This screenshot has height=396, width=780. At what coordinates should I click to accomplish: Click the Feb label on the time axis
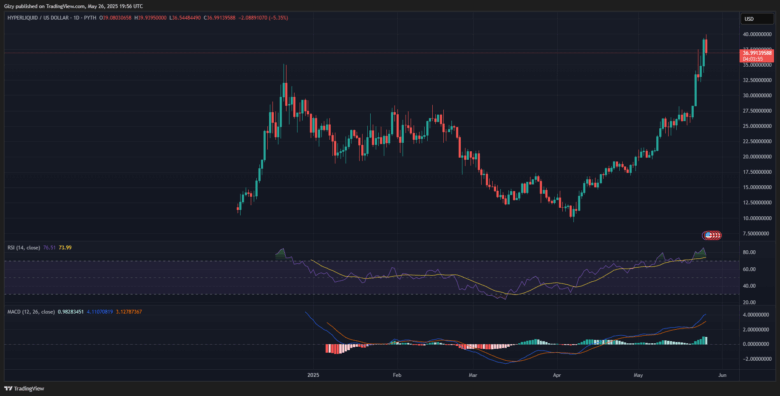click(x=396, y=374)
